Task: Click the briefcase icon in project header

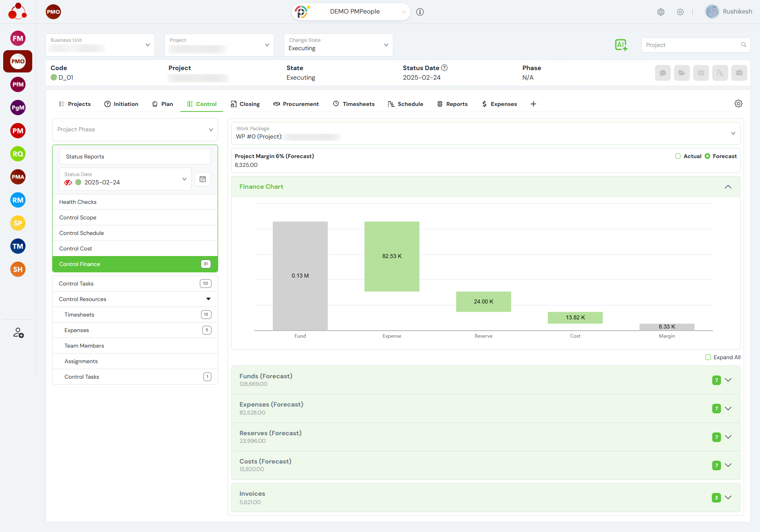Action: 739,73
